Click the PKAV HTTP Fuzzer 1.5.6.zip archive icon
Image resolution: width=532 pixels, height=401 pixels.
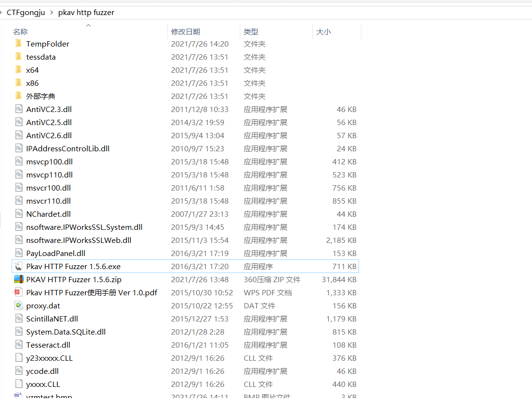pos(19,279)
